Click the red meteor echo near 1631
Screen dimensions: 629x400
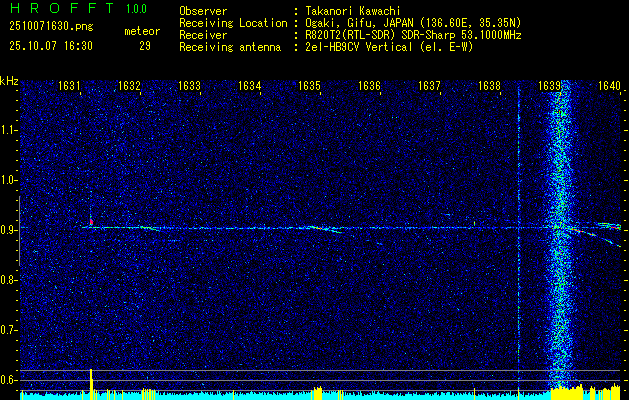point(91,221)
